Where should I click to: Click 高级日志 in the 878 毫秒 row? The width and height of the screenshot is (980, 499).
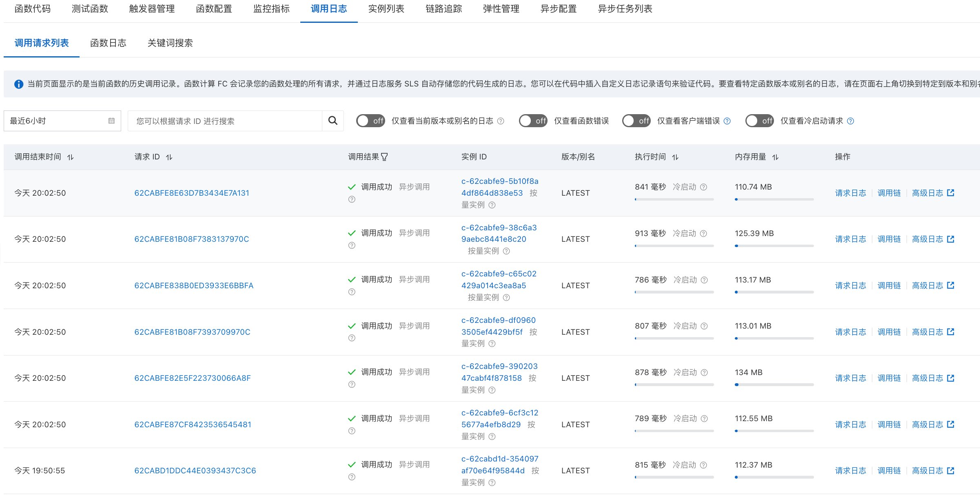click(927, 378)
